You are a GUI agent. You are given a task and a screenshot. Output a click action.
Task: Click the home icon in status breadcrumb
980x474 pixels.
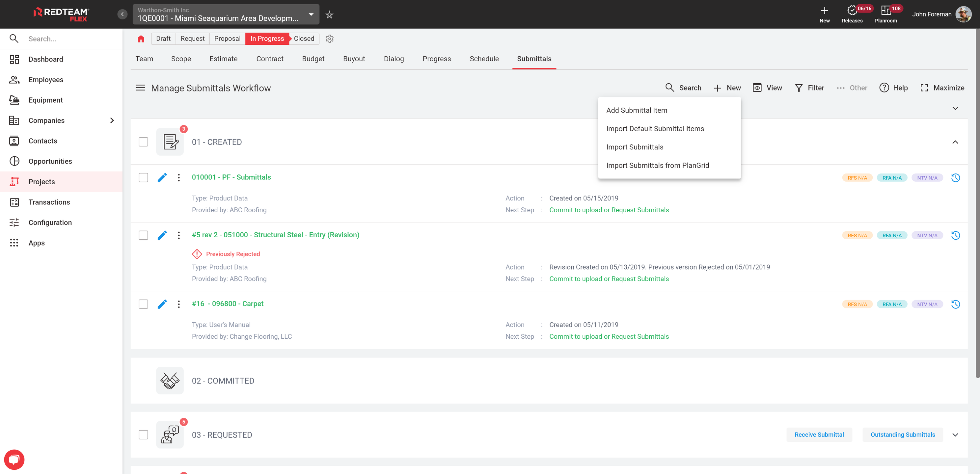point(141,39)
